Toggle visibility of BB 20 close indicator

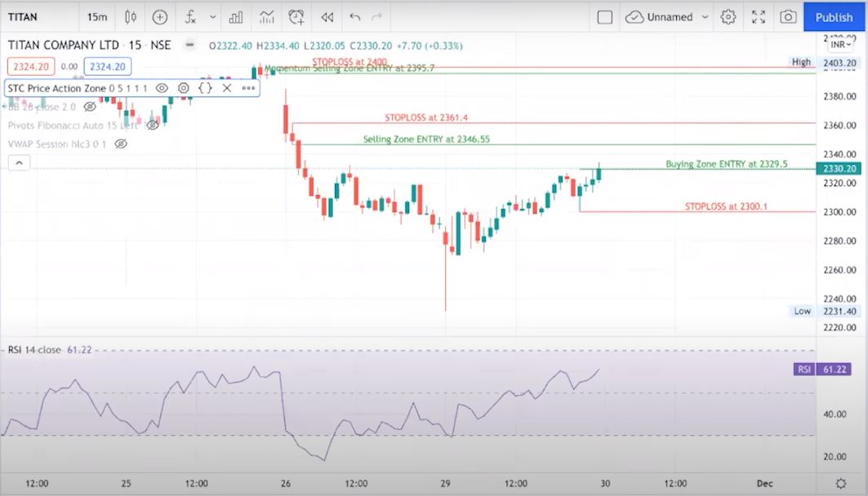click(90, 106)
